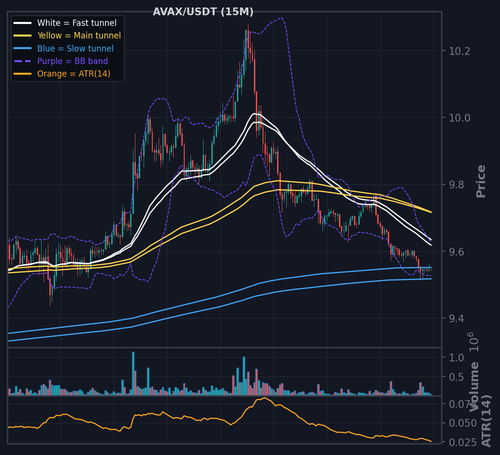Click the 0.5 volume axis label

tap(457, 377)
